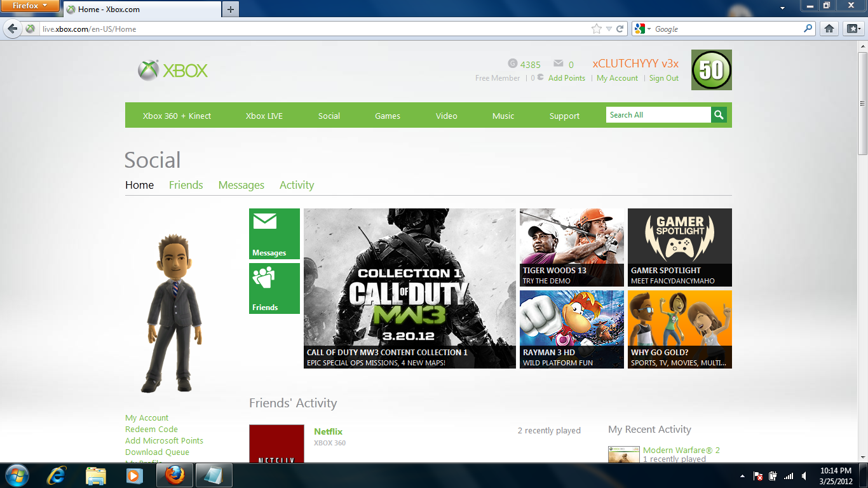Go back to the previous page
The height and width of the screenshot is (488, 868).
pyautogui.click(x=12, y=29)
